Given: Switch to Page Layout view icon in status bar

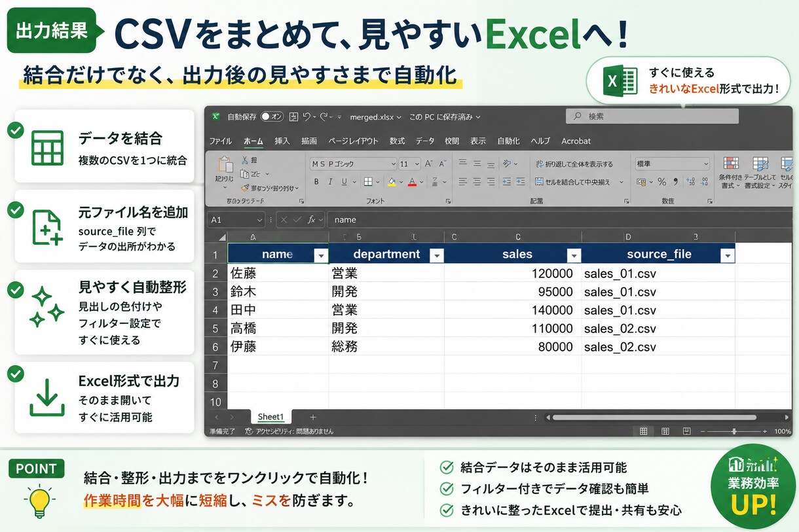Looking at the screenshot, I should pos(665,431).
